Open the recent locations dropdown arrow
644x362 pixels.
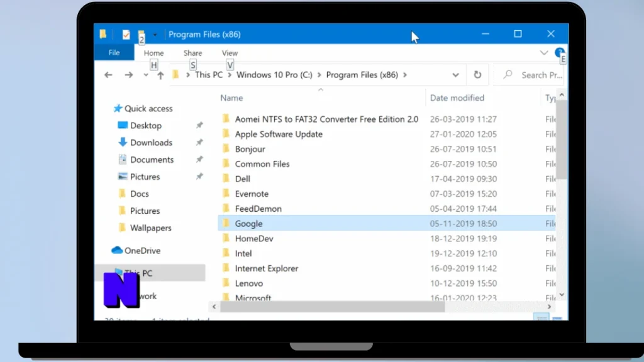click(x=146, y=75)
